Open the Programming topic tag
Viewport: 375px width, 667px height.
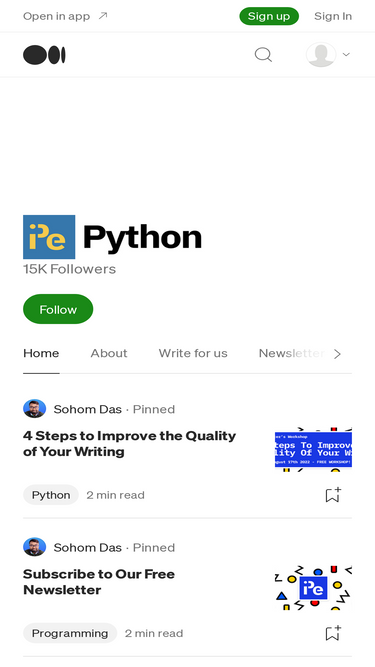coord(70,633)
